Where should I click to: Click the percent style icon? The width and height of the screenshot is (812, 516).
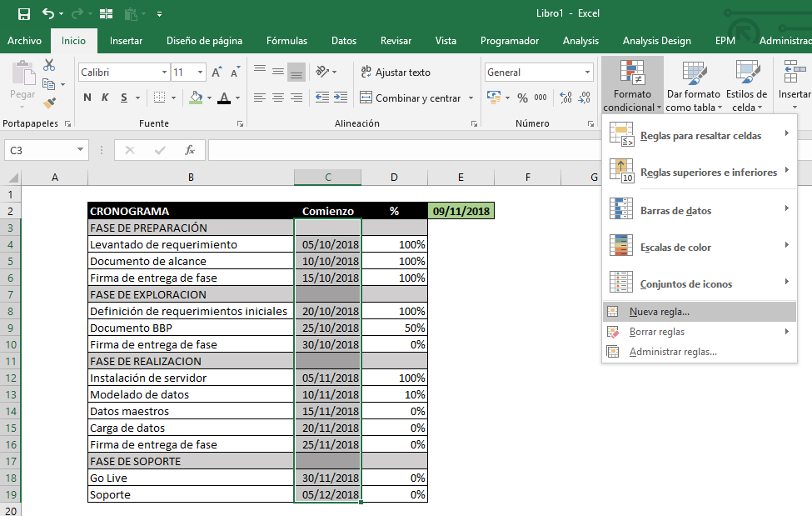(522, 98)
